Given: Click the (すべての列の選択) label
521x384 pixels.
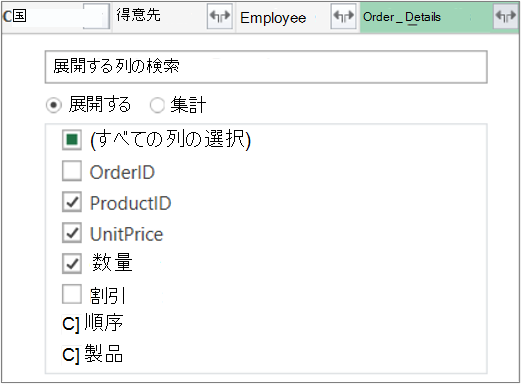Looking at the screenshot, I should 170,139.
